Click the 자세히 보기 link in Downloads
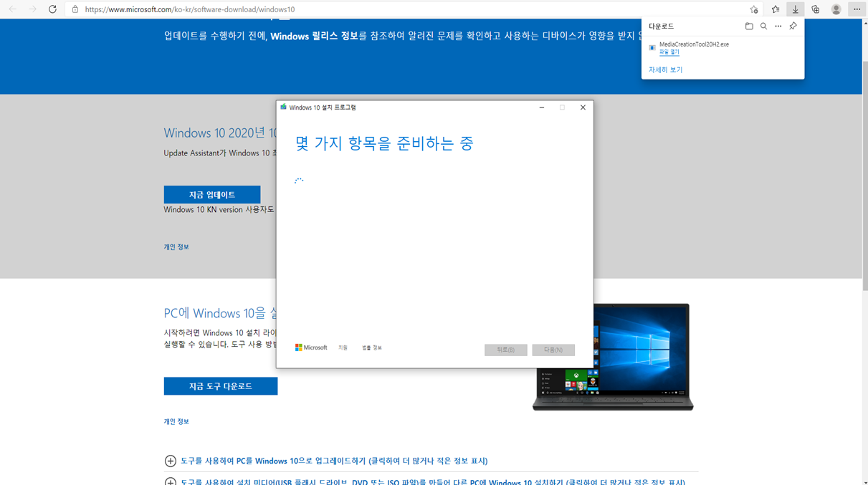 point(665,69)
